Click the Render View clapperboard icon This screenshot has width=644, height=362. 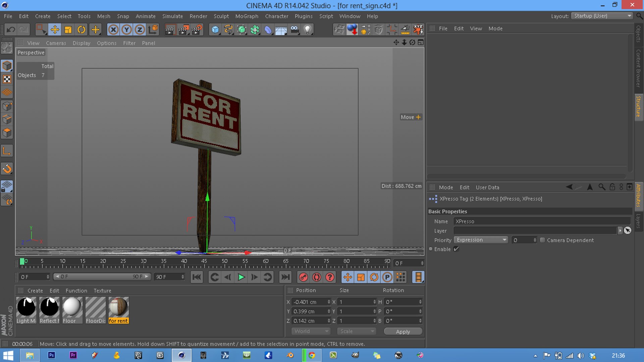click(170, 30)
